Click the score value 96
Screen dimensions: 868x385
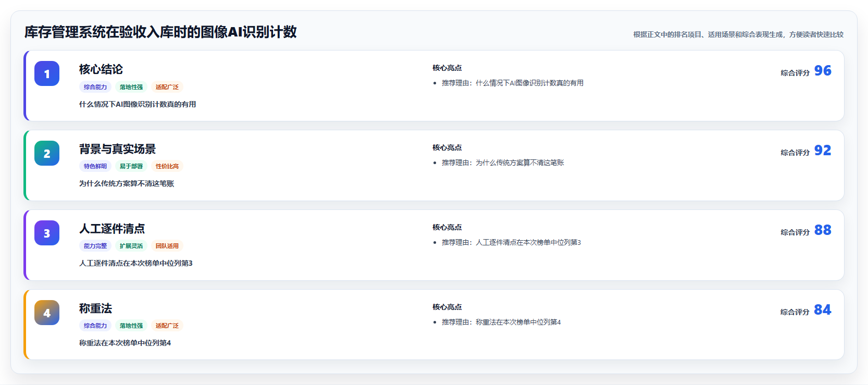click(823, 70)
